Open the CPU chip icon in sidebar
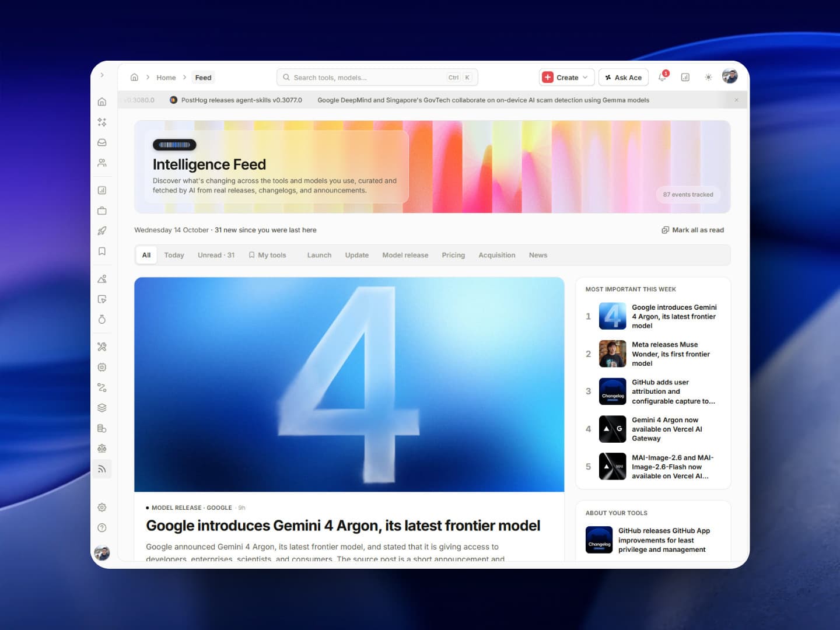The height and width of the screenshot is (630, 840). tap(102, 367)
